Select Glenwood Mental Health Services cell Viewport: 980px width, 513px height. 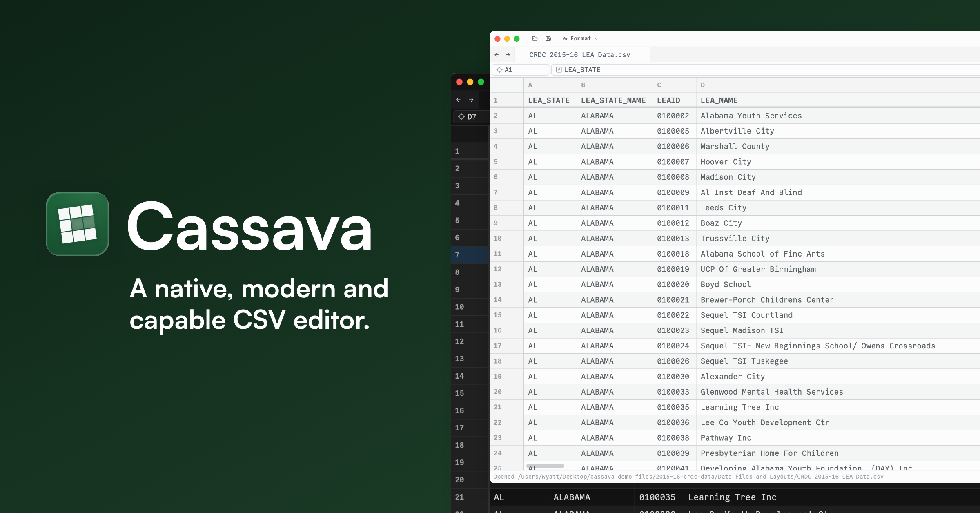(x=838, y=392)
